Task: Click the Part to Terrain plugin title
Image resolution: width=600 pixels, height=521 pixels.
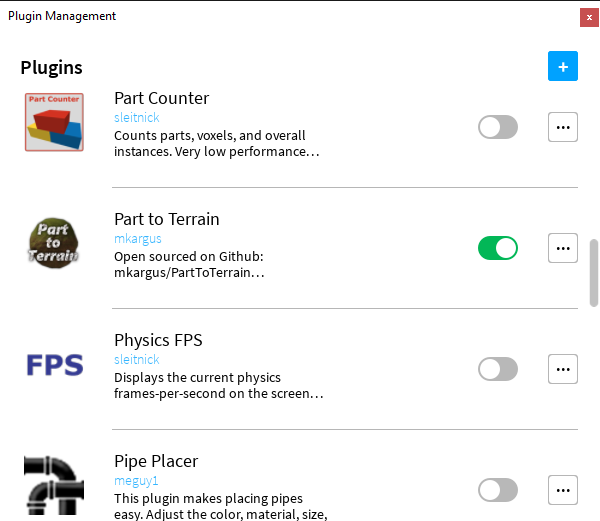Action: tap(167, 219)
